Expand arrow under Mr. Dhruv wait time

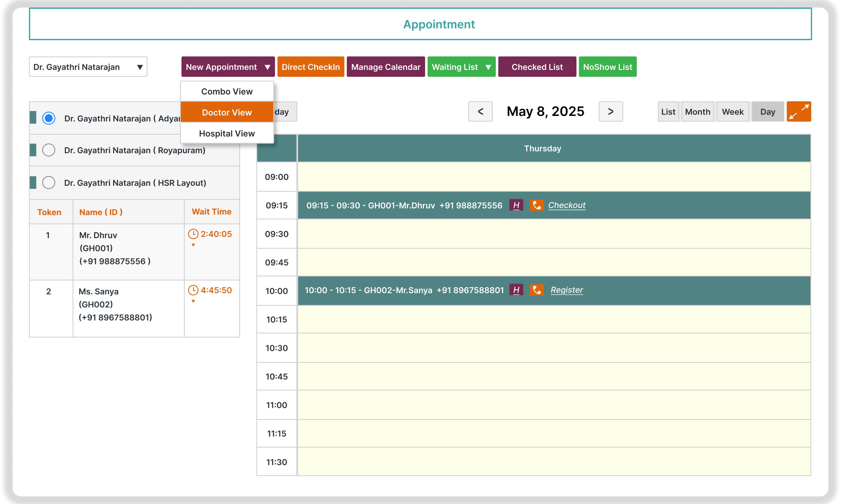pos(193,245)
